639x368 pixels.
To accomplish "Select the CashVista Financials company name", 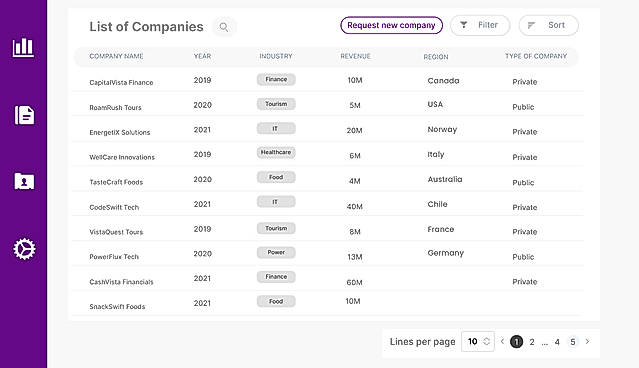I will click(x=121, y=282).
